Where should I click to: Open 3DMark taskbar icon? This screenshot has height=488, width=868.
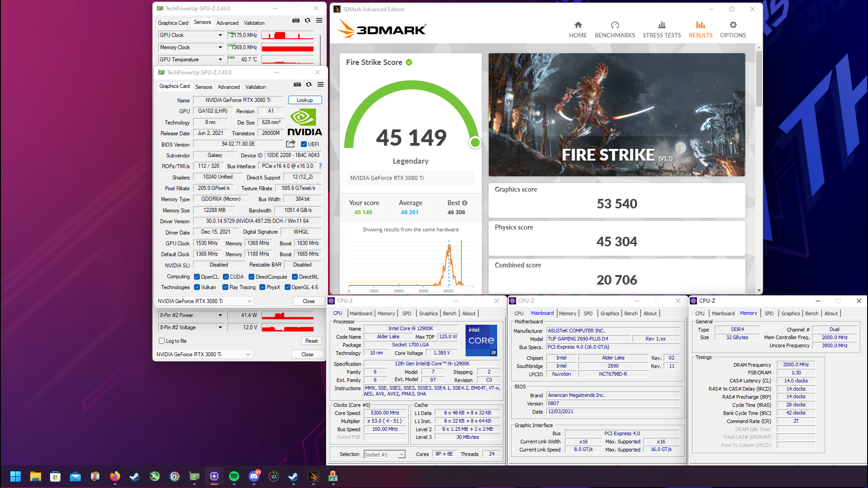point(313,476)
